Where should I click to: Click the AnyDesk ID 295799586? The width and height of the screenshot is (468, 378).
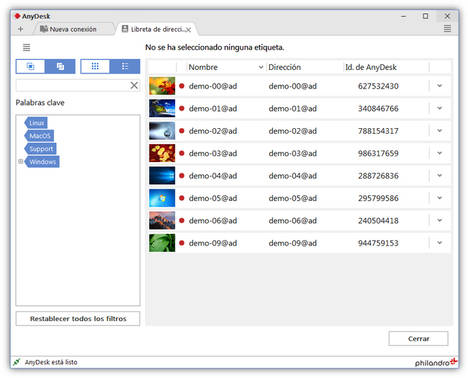378,198
